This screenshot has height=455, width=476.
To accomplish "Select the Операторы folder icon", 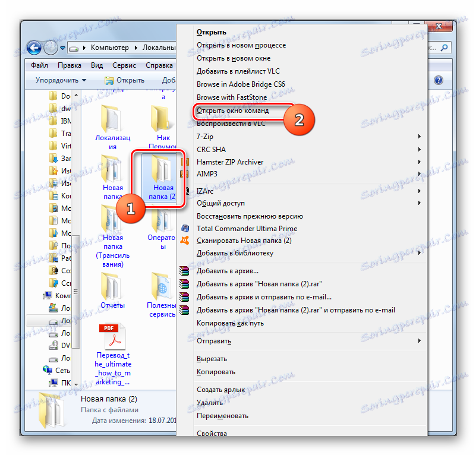I will pyautogui.click(x=162, y=219).
